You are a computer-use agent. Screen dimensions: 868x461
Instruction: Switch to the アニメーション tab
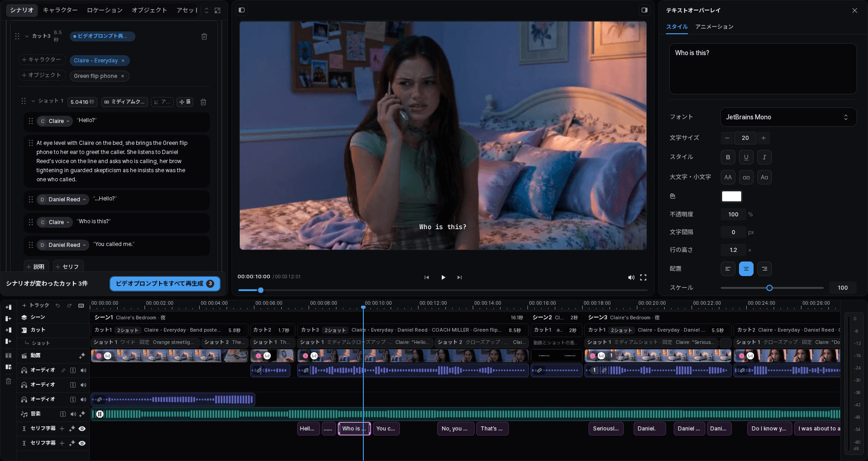coord(714,27)
